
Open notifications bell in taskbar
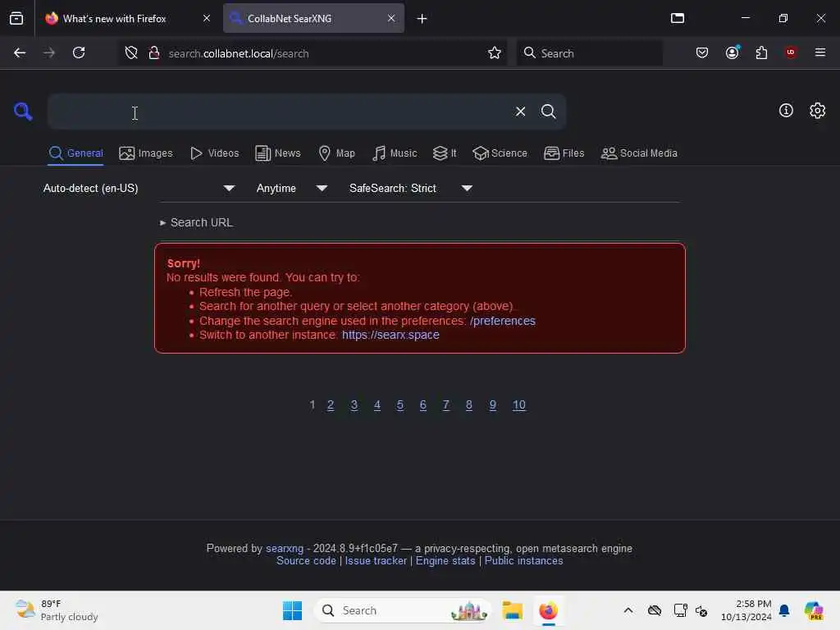pyautogui.click(x=784, y=610)
